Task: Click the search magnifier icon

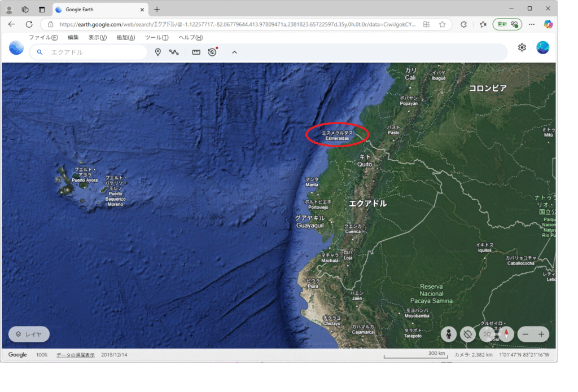Action: pyautogui.click(x=40, y=52)
